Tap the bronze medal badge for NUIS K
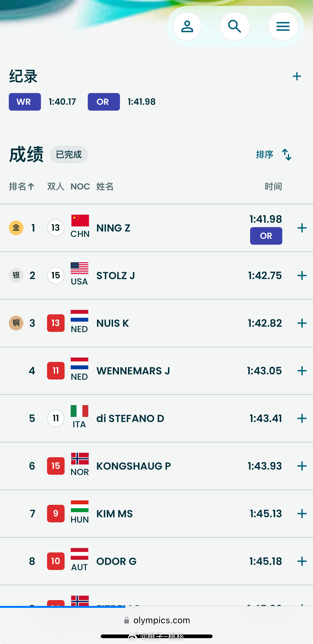The height and width of the screenshot is (644, 313). point(16,323)
